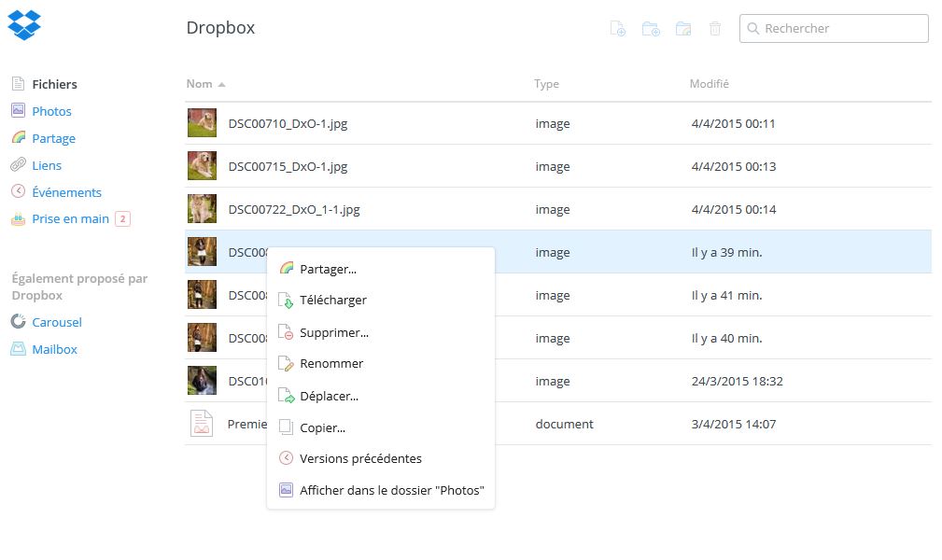Select Renommer from the context menu
Viewport: 942px width, 560px height.
click(331, 364)
